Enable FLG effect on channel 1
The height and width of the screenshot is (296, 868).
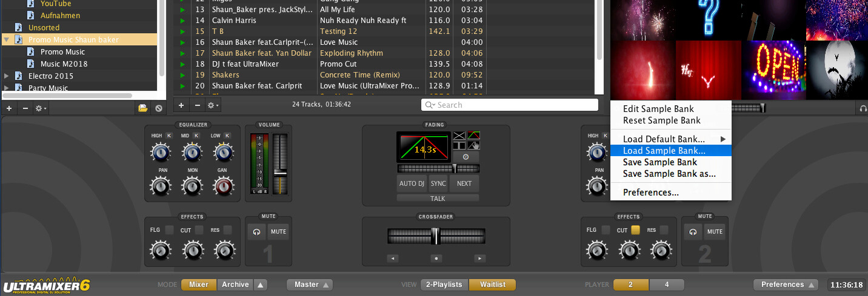point(170,230)
